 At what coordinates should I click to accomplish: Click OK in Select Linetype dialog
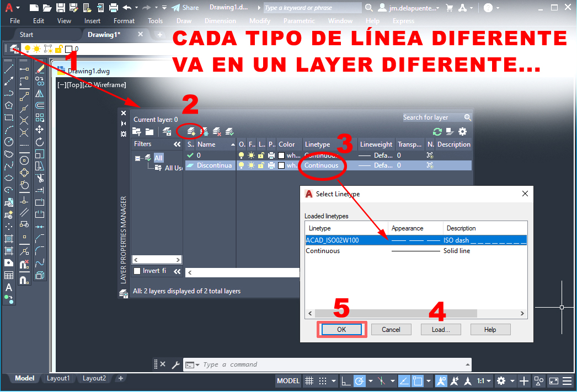click(341, 330)
